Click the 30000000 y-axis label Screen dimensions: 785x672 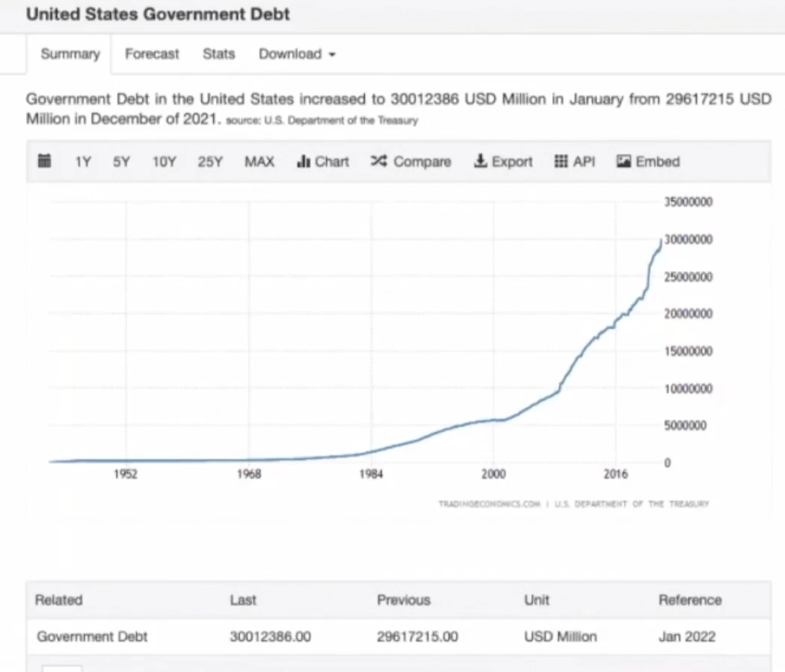(x=688, y=239)
